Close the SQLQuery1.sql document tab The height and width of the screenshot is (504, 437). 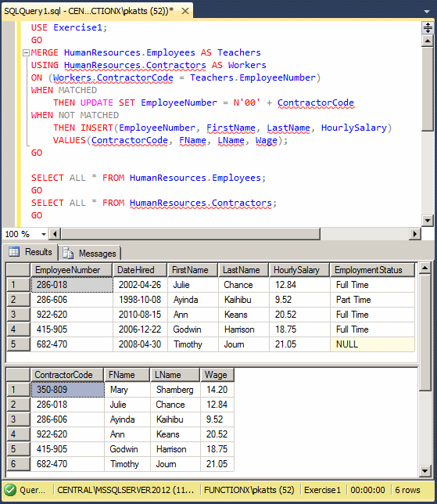pos(185,11)
